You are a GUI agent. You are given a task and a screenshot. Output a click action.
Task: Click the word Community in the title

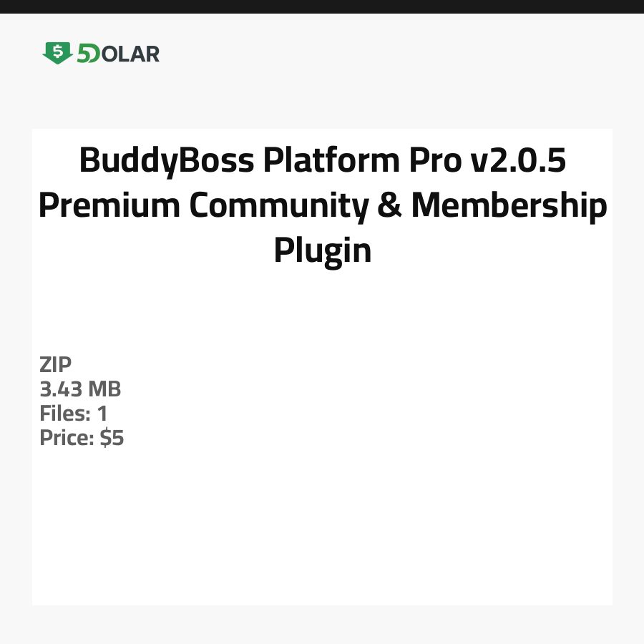pyautogui.click(x=280, y=205)
